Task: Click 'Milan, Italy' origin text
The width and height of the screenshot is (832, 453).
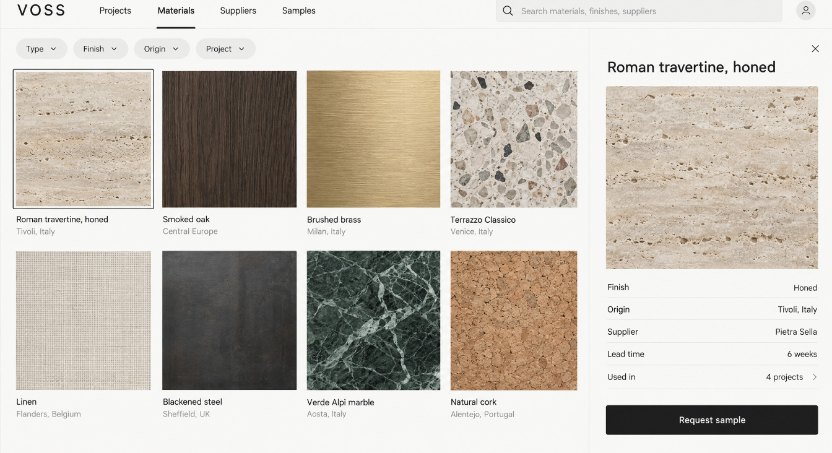Action: pos(326,231)
